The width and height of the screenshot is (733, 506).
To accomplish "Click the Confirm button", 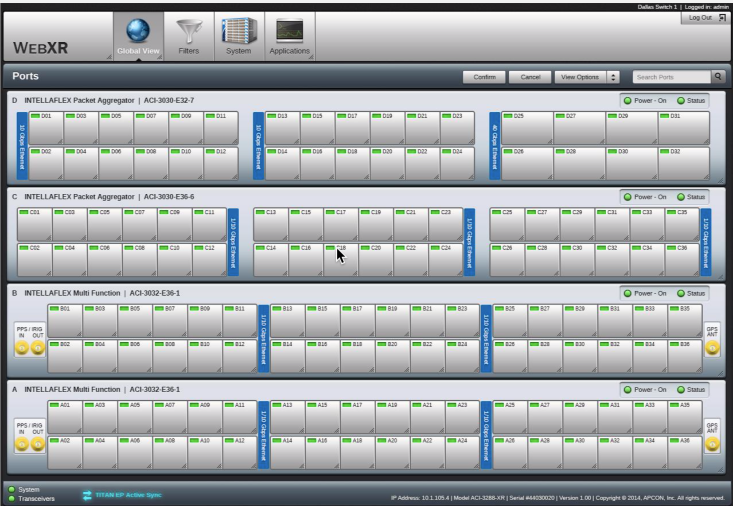I will coord(484,77).
